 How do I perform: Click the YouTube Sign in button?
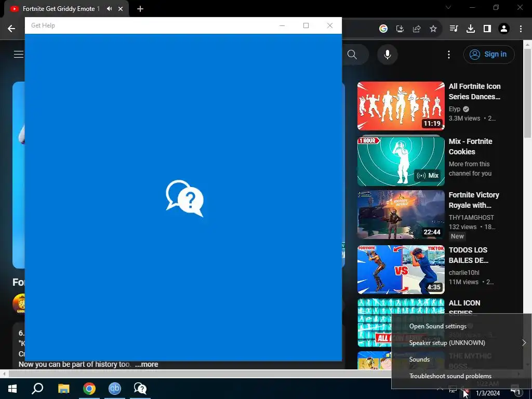coord(489,54)
